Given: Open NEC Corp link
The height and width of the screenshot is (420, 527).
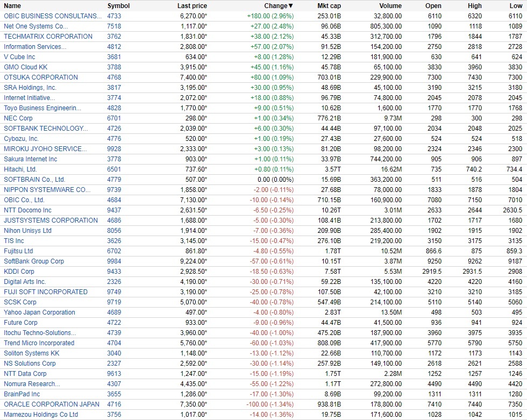Looking at the screenshot, I should (x=18, y=118).
